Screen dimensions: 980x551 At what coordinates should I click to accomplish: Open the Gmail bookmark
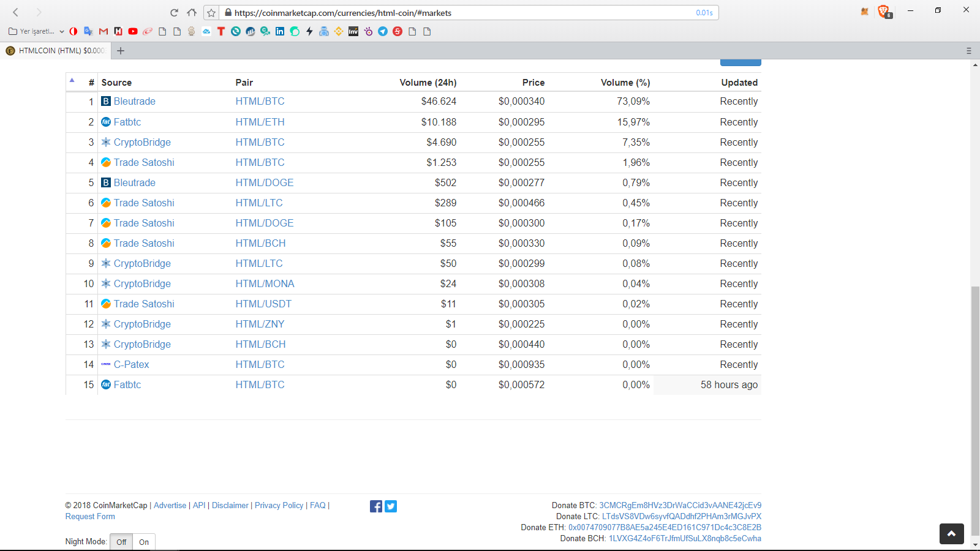pos(104,31)
